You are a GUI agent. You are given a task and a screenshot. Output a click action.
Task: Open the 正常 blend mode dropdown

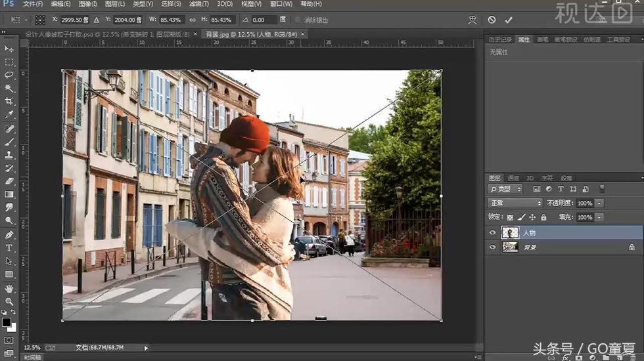pyautogui.click(x=515, y=203)
